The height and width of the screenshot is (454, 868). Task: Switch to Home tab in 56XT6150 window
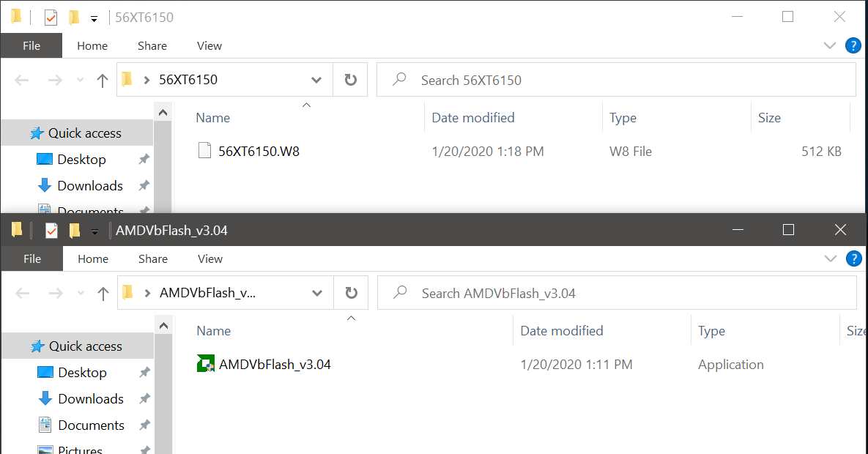(x=92, y=45)
